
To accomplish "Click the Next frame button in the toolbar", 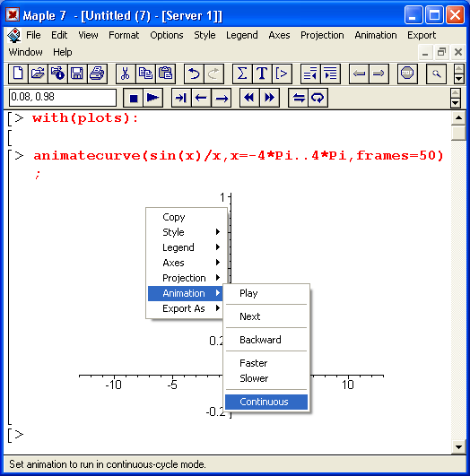I will click(181, 98).
